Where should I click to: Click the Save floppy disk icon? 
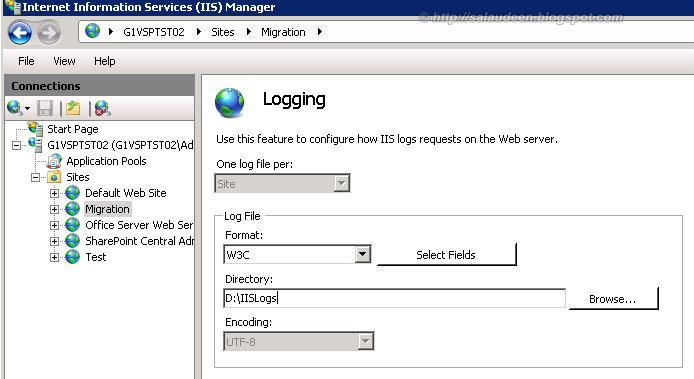pos(45,108)
